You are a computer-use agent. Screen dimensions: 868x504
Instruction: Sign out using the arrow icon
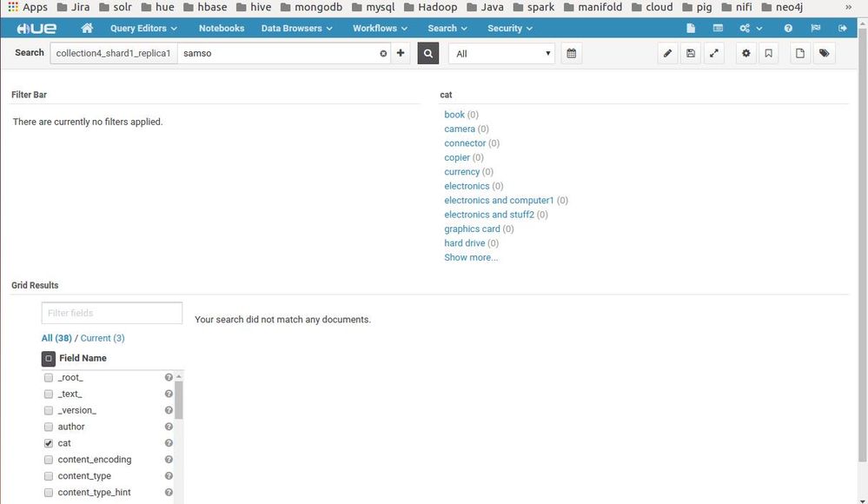[843, 29]
